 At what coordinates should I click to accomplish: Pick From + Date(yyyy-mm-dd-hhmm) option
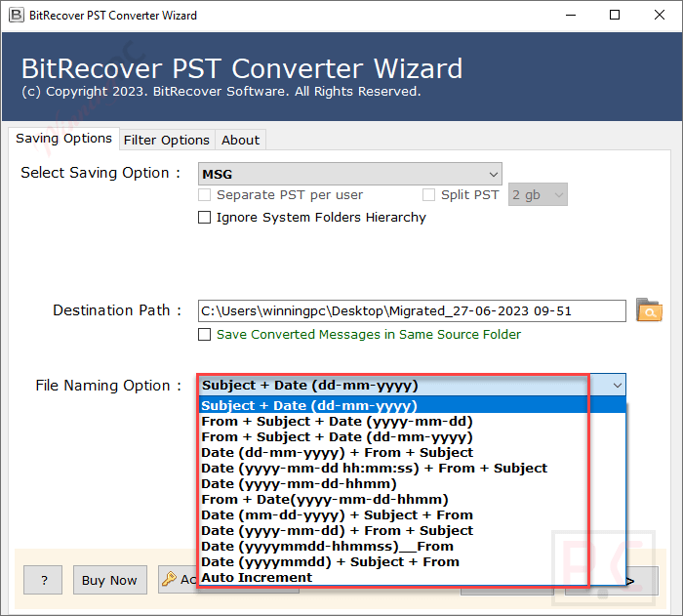coord(413,500)
